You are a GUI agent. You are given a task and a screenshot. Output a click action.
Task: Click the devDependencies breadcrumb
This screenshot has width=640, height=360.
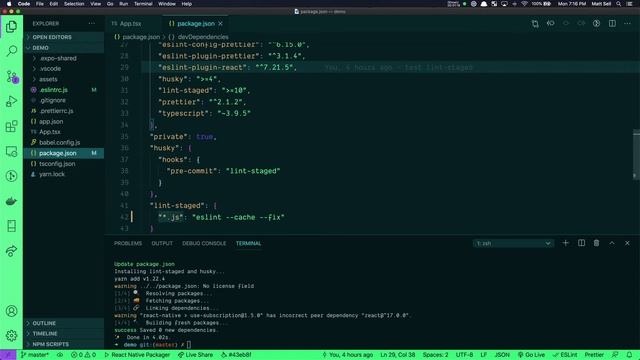point(203,37)
